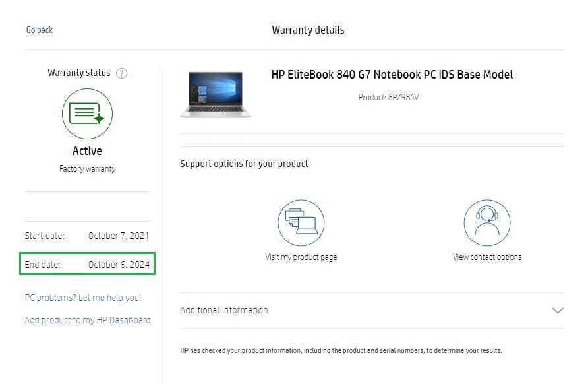Image resolution: width=588 pixels, height=384 pixels.
Task: Open the product page computer icon
Action: click(x=301, y=223)
